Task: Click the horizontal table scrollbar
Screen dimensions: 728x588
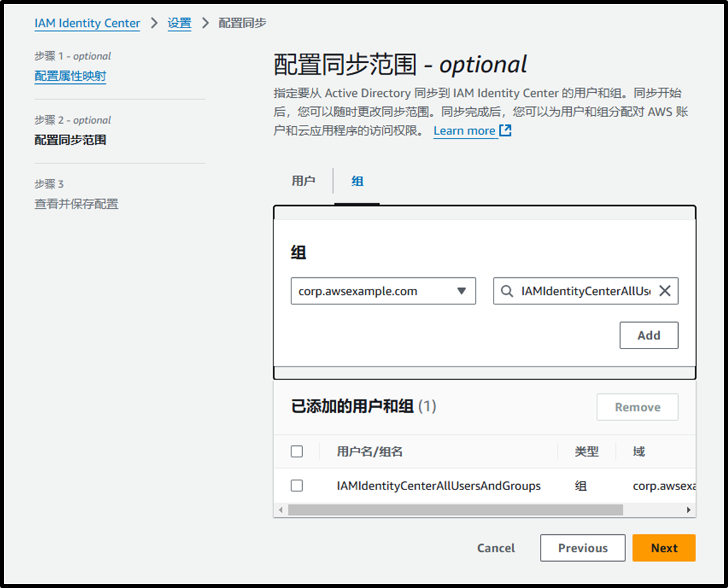Action: click(x=455, y=510)
